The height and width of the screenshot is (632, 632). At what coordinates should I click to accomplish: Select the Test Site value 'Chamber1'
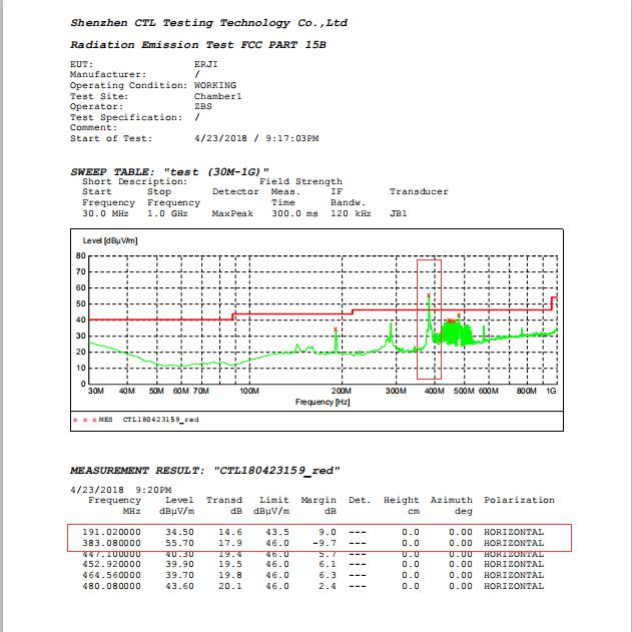point(218,96)
